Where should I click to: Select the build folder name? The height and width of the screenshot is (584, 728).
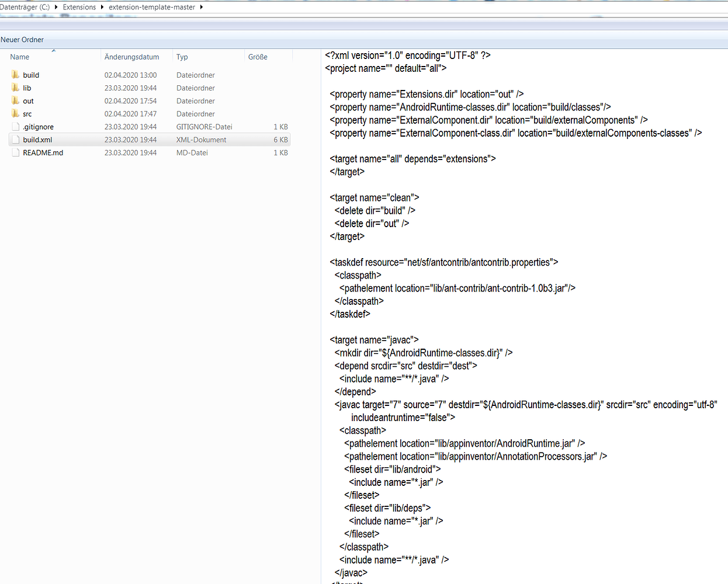tap(31, 75)
